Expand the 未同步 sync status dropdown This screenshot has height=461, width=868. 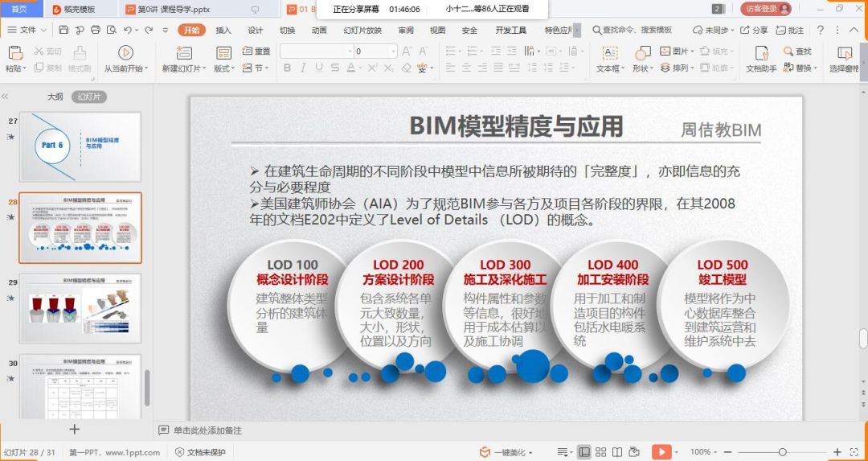pos(715,30)
